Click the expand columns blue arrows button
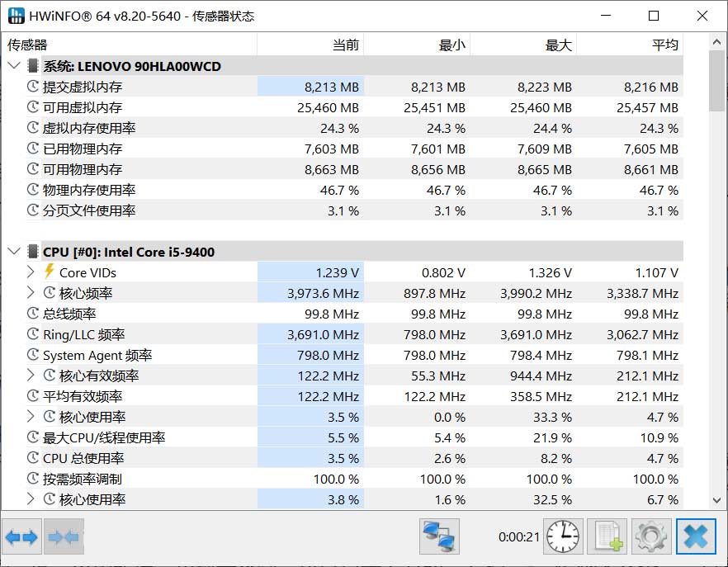This screenshot has width=728, height=567. [x=21, y=537]
